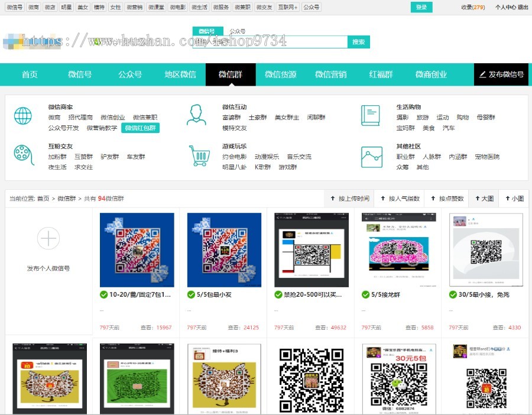Open the 微信号 navigation tab

click(x=80, y=74)
